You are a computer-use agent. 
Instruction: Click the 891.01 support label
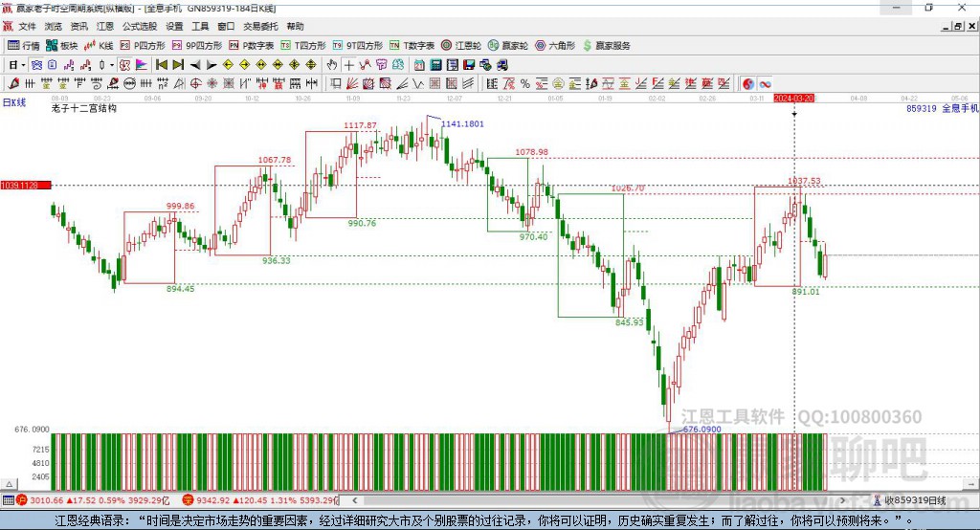pos(806,291)
